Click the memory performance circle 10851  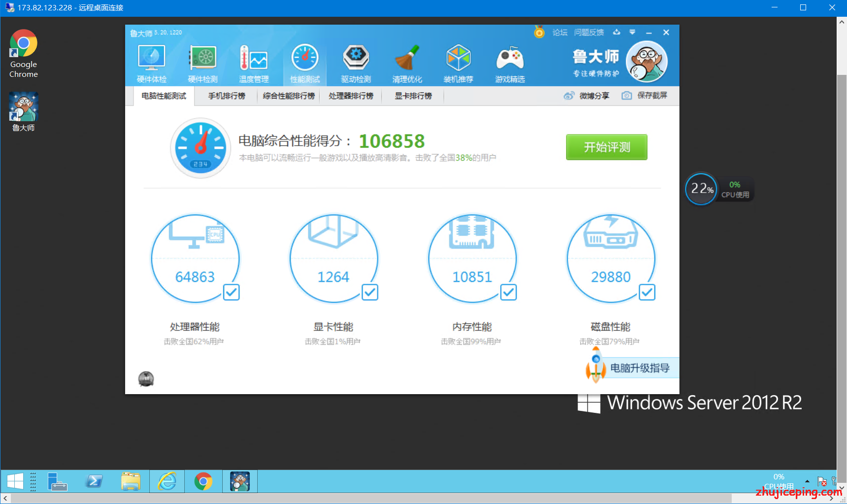(x=472, y=258)
